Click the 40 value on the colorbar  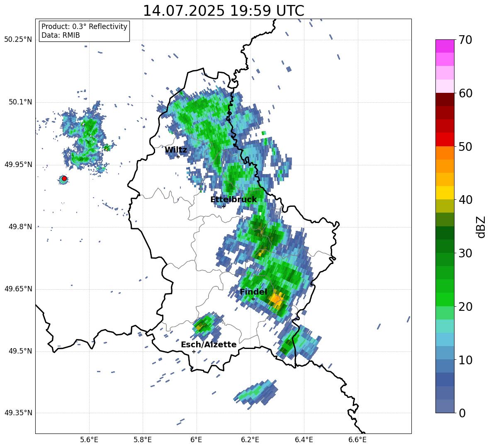[x=466, y=200]
